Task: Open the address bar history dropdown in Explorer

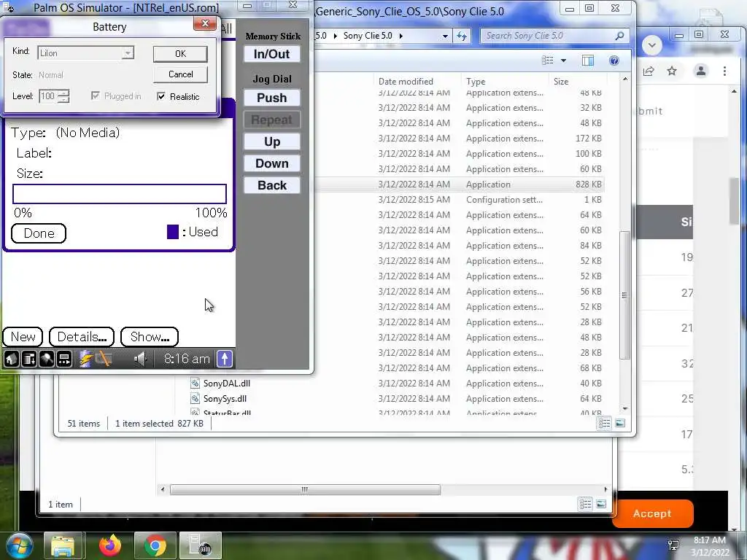Action: [x=445, y=36]
